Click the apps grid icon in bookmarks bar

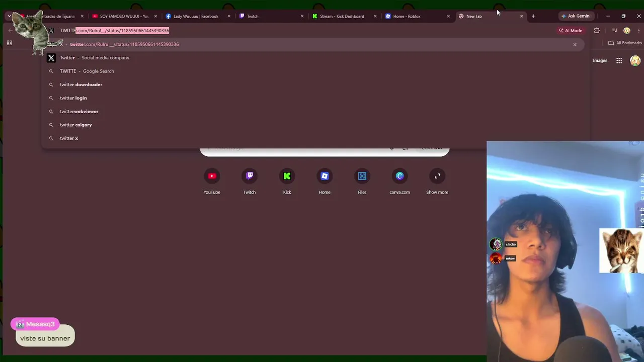coord(9,43)
